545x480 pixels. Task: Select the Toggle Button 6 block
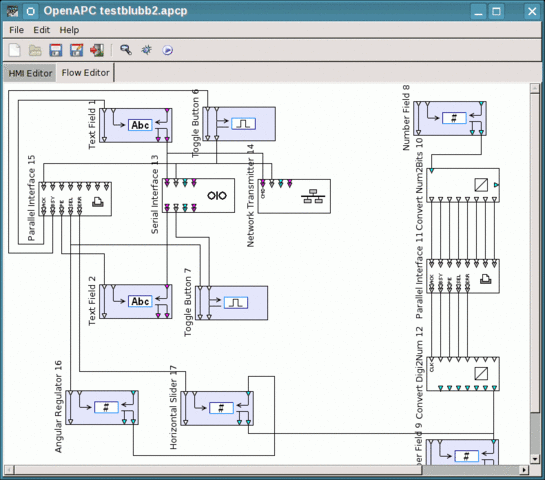(239, 124)
